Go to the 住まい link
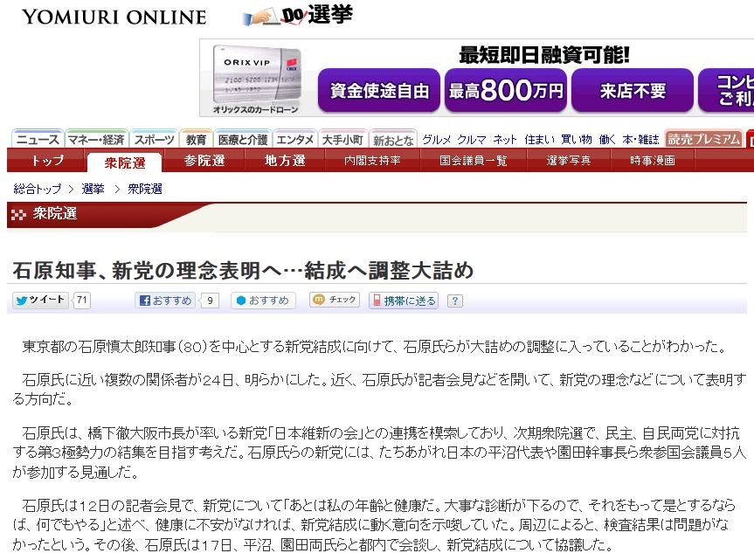754x560 pixels. tap(540, 140)
